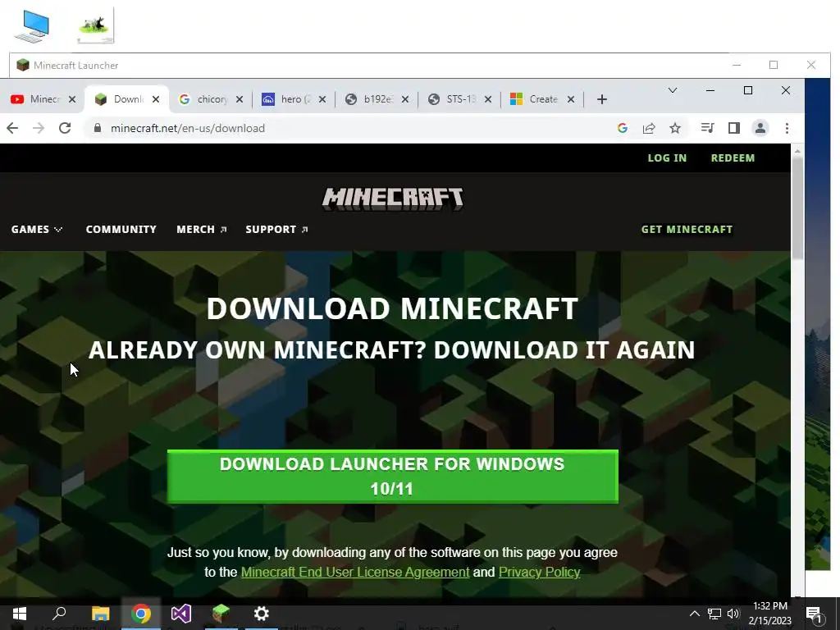Open the COMMUNITY menu item
The height and width of the screenshot is (630, 840).
pos(121,230)
